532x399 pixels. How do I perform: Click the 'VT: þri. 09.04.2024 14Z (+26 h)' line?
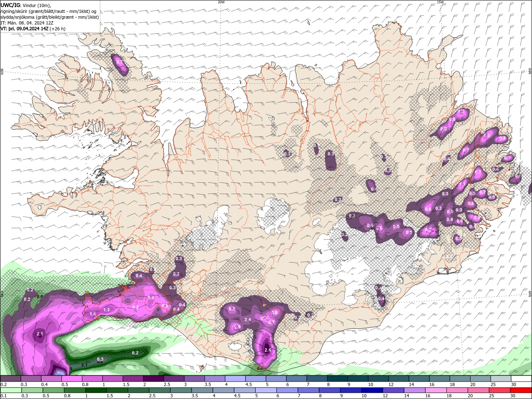tap(33, 29)
